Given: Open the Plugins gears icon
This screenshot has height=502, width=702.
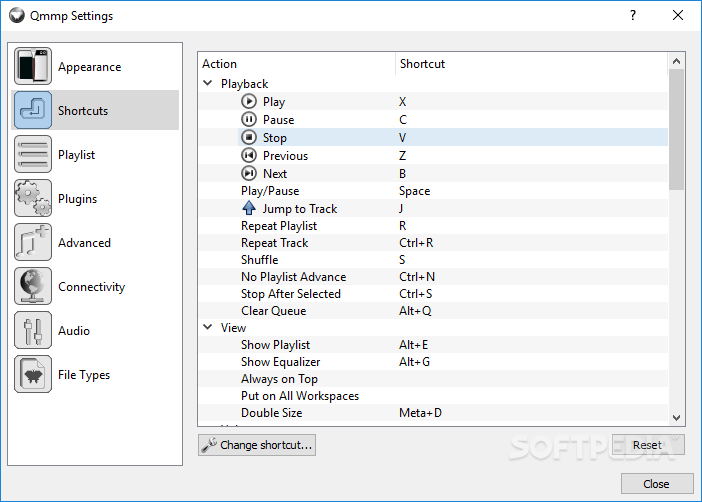Looking at the screenshot, I should click(33, 198).
